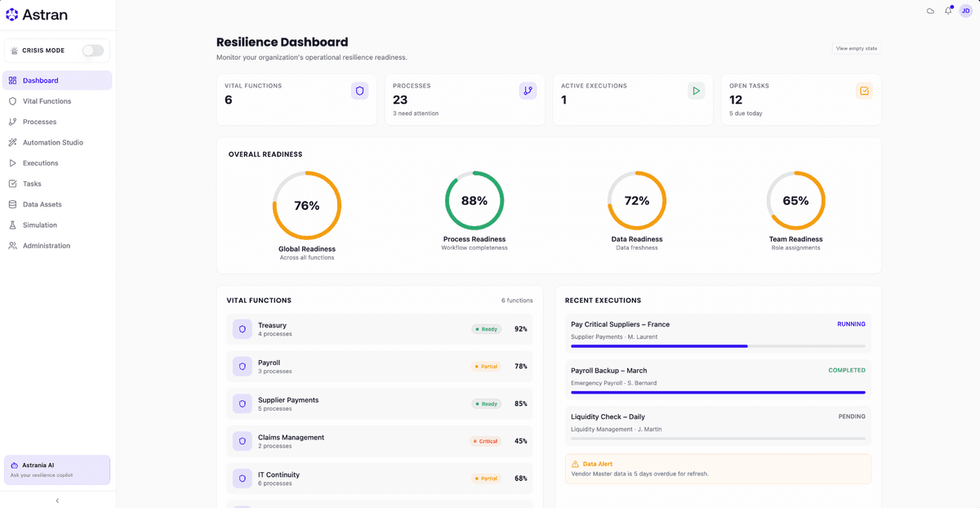Click the Treasury row shield icon

coord(243,329)
